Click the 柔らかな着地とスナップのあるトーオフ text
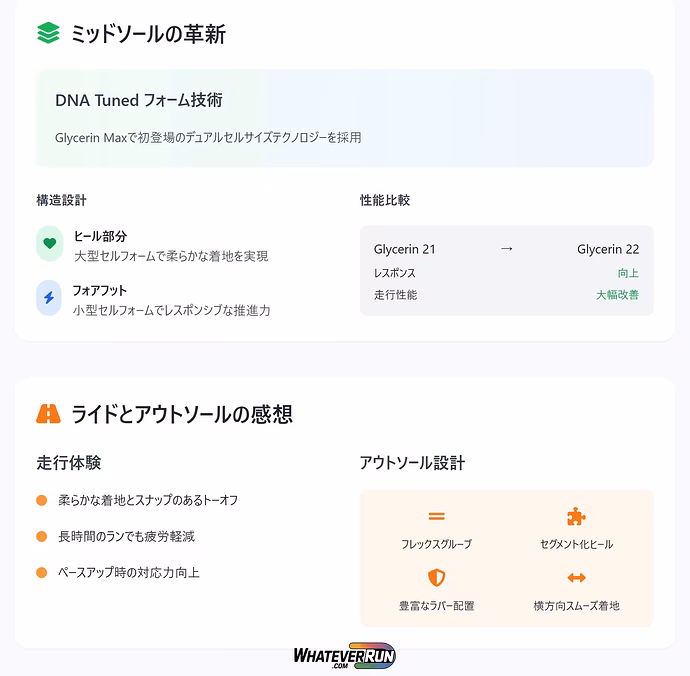690x676 pixels. (x=148, y=500)
